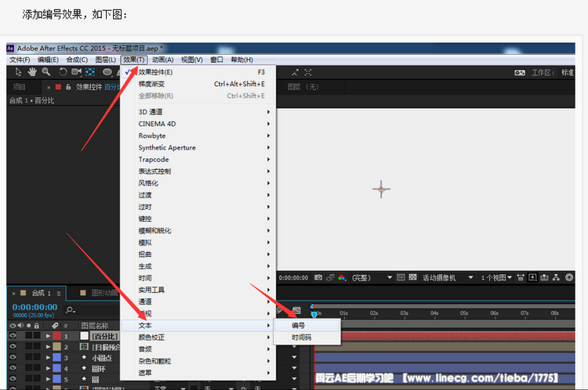Open the 颜色校正 effects submenu

pyautogui.click(x=198, y=338)
